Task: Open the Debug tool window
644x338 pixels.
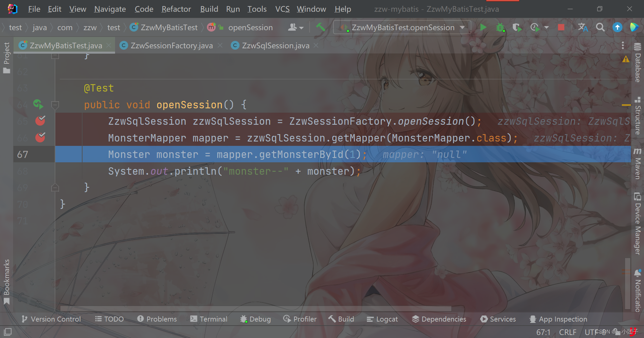Action: click(x=255, y=319)
